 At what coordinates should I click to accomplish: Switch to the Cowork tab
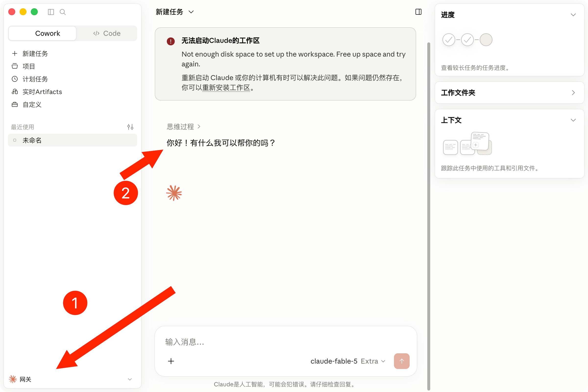click(x=42, y=33)
